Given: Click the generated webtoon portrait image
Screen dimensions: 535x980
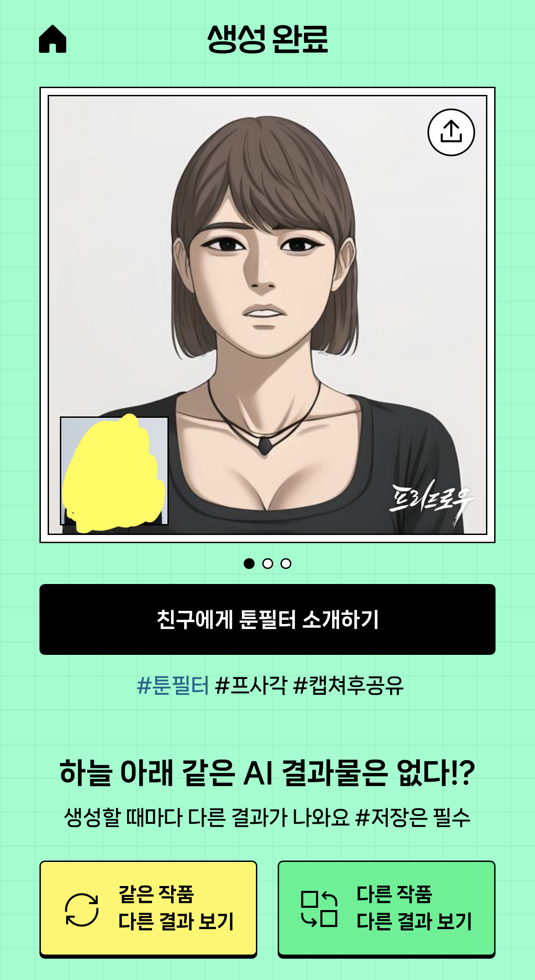Looking at the screenshot, I should (x=267, y=315).
